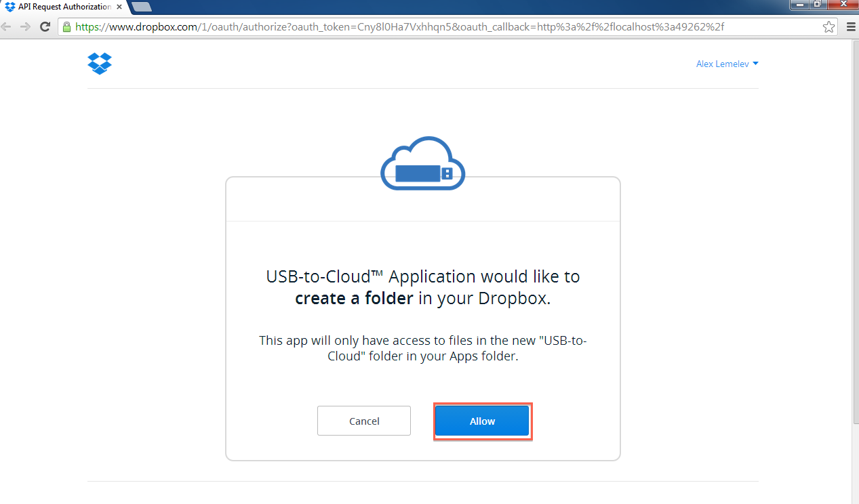This screenshot has height=504, width=859.
Task: Close the Chrome browser window
Action: pyautogui.click(x=843, y=5)
